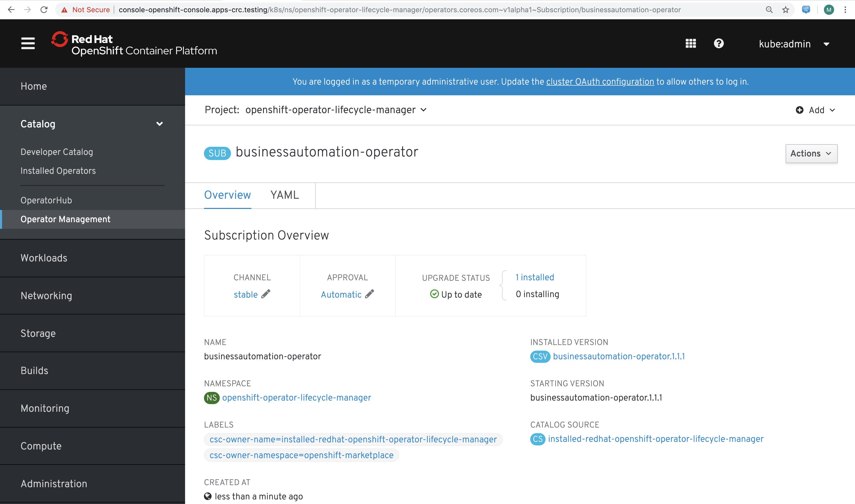Select the Overview tab
This screenshot has height=504, width=855.
point(228,194)
